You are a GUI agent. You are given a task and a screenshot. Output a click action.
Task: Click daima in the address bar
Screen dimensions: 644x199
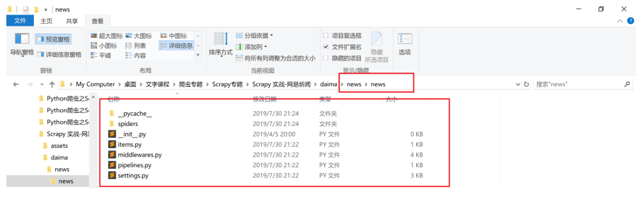(328, 84)
